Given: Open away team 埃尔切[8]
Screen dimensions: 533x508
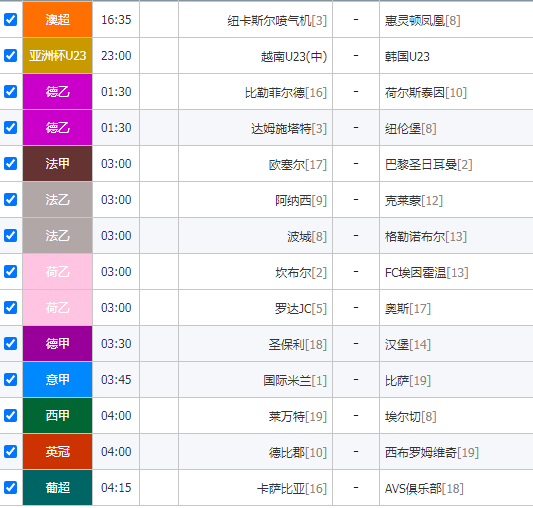Looking at the screenshot, I should [x=411, y=417].
